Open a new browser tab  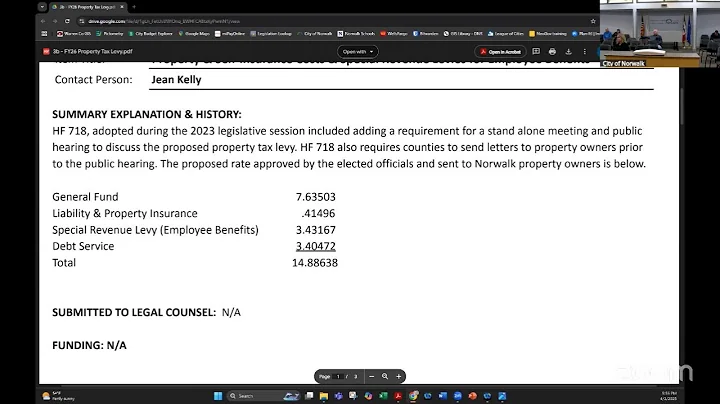[x=134, y=7]
